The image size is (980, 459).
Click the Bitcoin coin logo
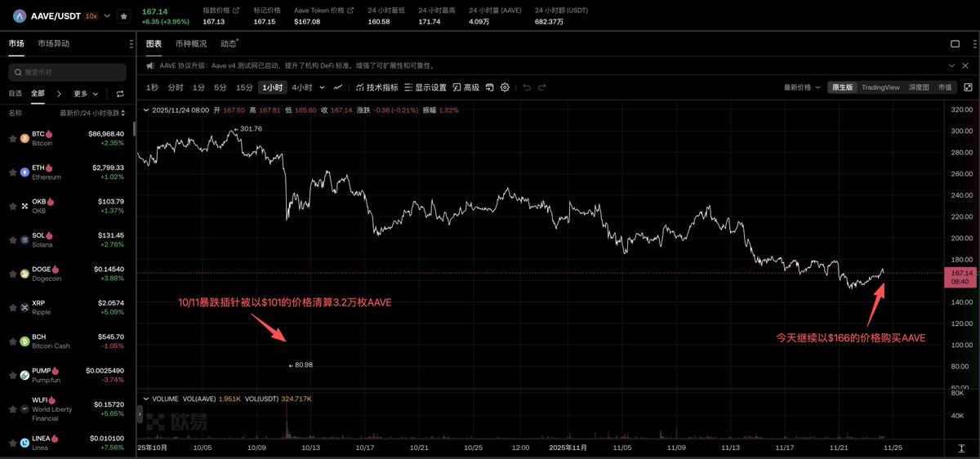tap(24, 138)
